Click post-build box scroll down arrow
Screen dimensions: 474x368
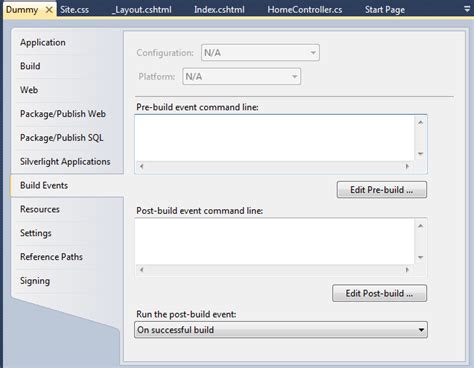pos(421,257)
